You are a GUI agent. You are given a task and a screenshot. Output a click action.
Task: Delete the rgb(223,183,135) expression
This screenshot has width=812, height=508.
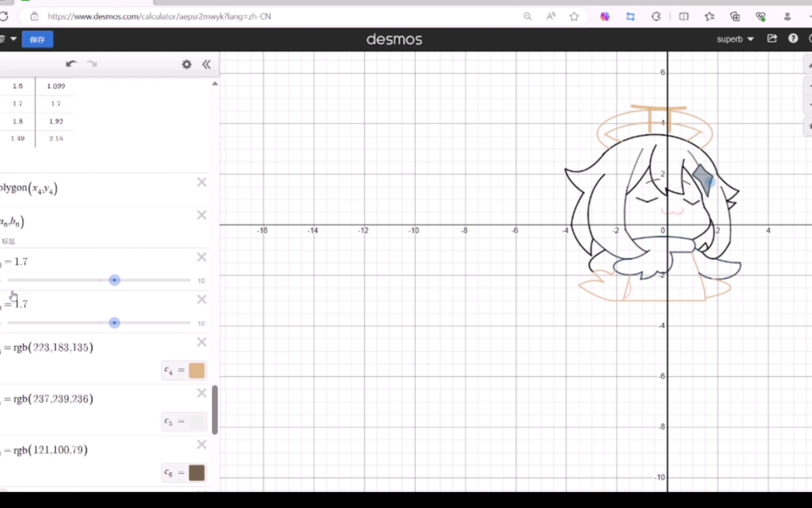pos(202,342)
